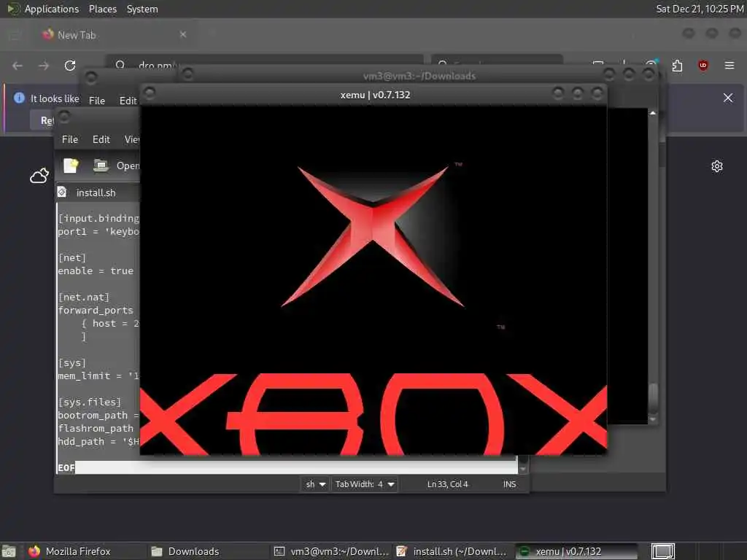Viewport: 747px width, 560px height.
Task: Go forward in the Firefox toolbar
Action: coord(44,66)
